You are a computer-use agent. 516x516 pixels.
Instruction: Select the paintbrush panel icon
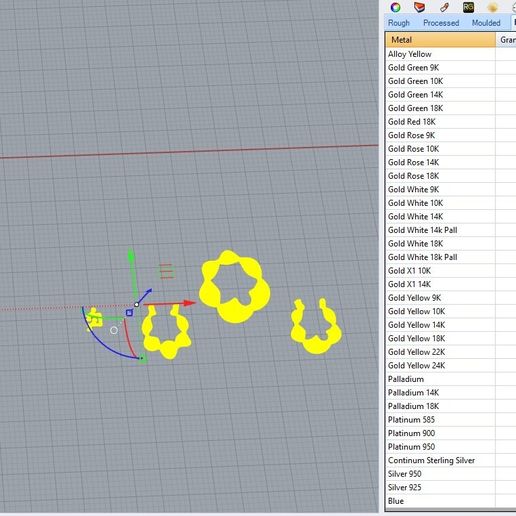point(444,7)
